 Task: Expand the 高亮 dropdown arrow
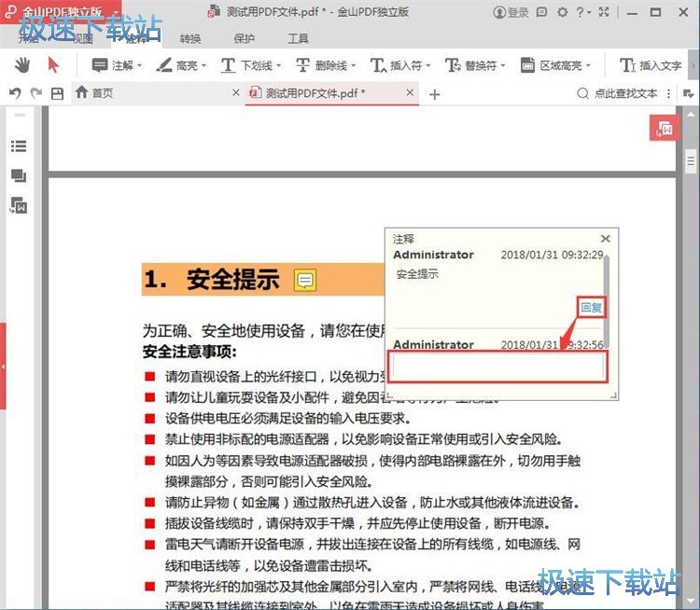point(204,66)
